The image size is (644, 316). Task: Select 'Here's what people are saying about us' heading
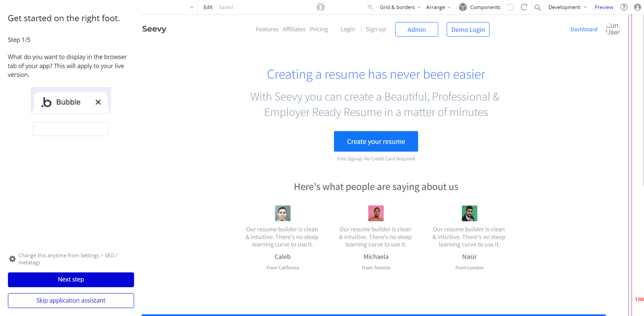pos(376,187)
